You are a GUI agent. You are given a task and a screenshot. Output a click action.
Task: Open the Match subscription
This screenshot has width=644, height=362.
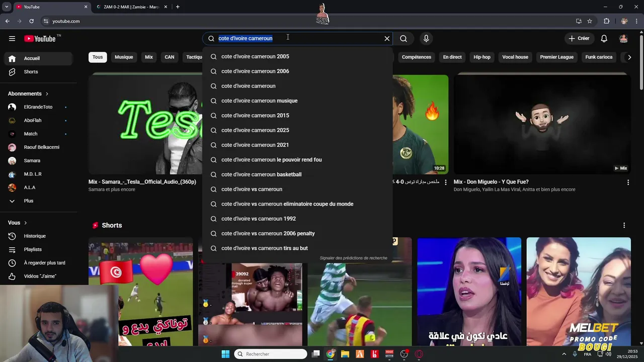point(38,134)
